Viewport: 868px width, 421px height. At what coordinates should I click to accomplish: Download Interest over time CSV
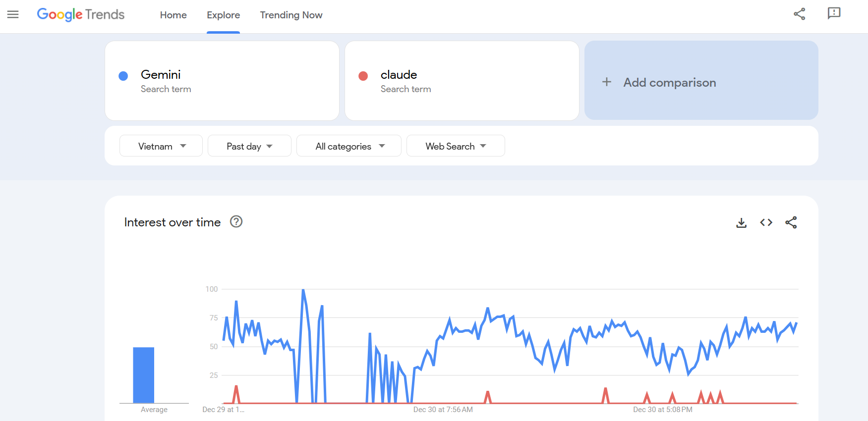[741, 223]
